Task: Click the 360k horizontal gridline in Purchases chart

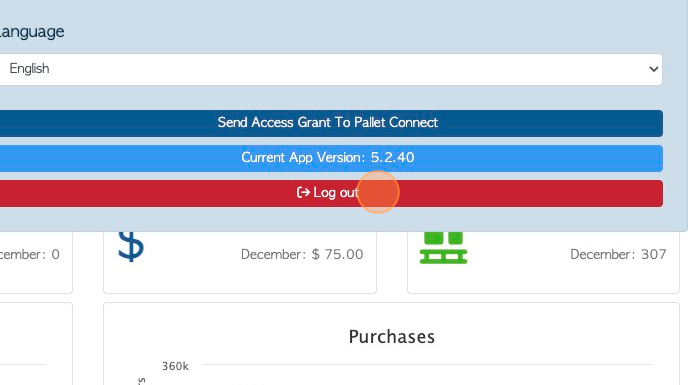Action: click(x=428, y=364)
